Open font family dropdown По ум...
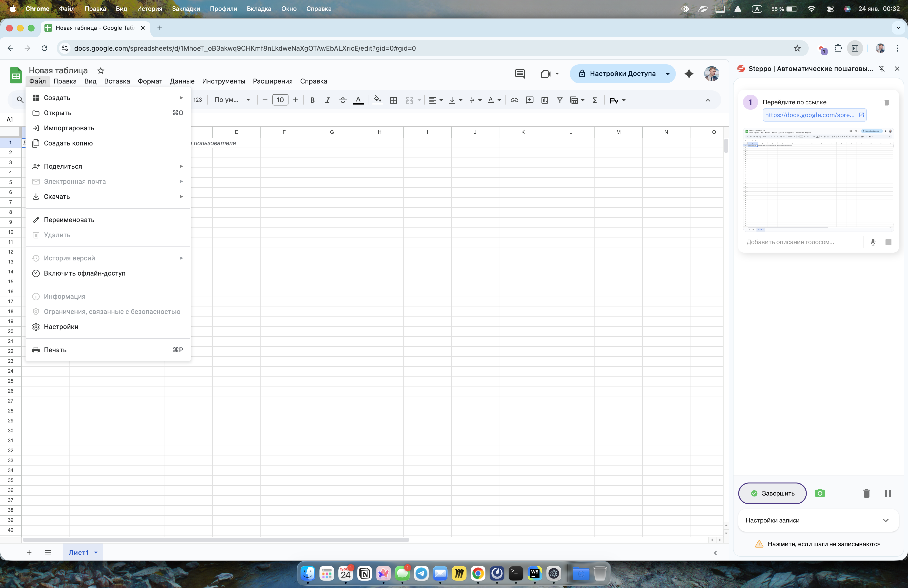 pos(232,100)
